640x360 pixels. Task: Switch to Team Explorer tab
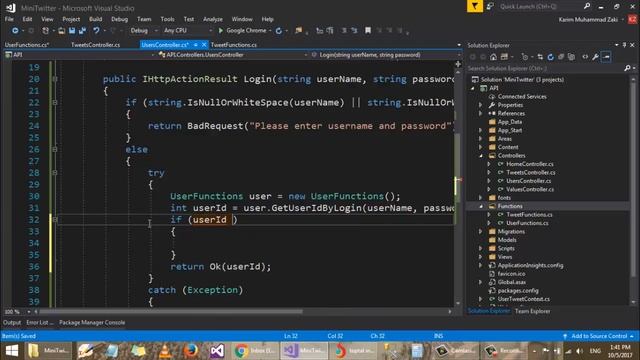[x=532, y=311]
